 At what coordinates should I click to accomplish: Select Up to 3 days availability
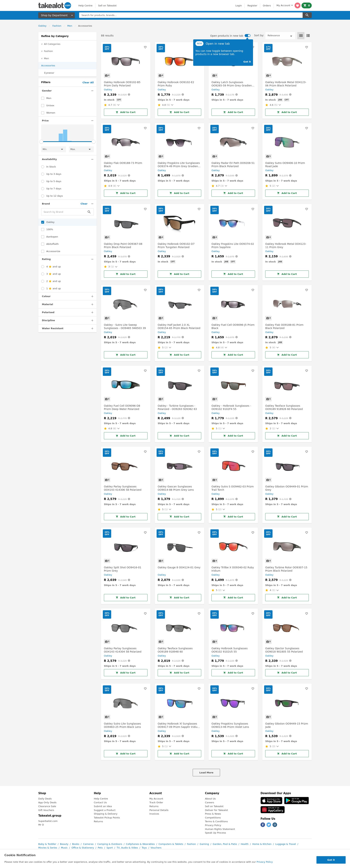point(43,174)
